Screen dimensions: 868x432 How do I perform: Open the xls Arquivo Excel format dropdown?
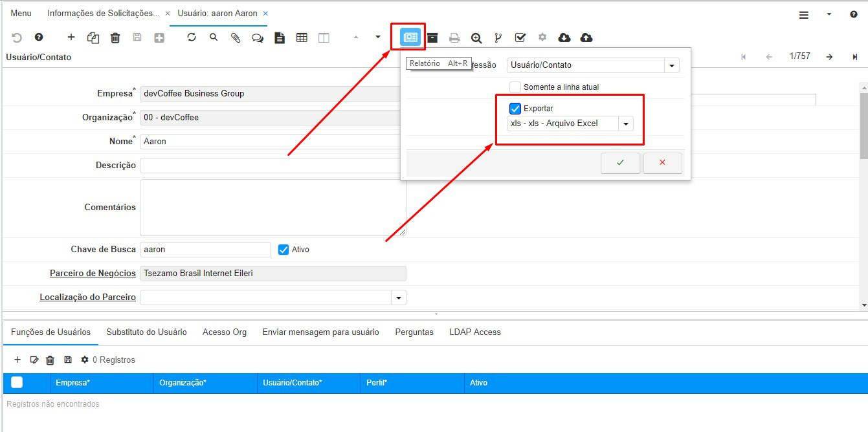tap(625, 124)
